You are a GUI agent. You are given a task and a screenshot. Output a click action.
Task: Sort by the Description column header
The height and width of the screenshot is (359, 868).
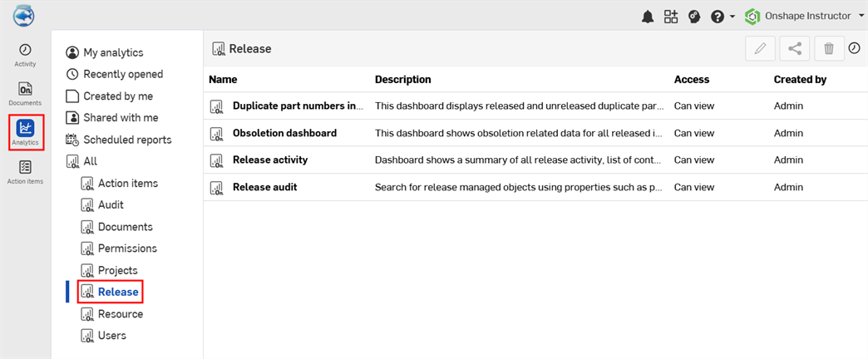pyautogui.click(x=403, y=80)
